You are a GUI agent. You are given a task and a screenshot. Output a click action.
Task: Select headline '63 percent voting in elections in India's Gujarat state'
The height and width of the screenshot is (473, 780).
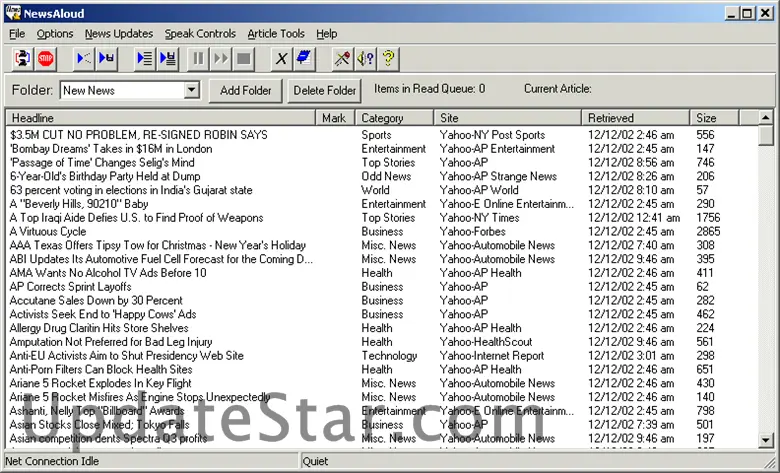pyautogui.click(x=131, y=190)
